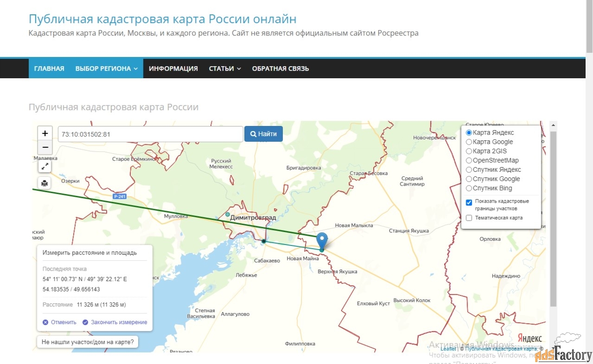The height and width of the screenshot is (364, 593).
Task: Zoom out on the map with minus button
Action: coord(45,148)
